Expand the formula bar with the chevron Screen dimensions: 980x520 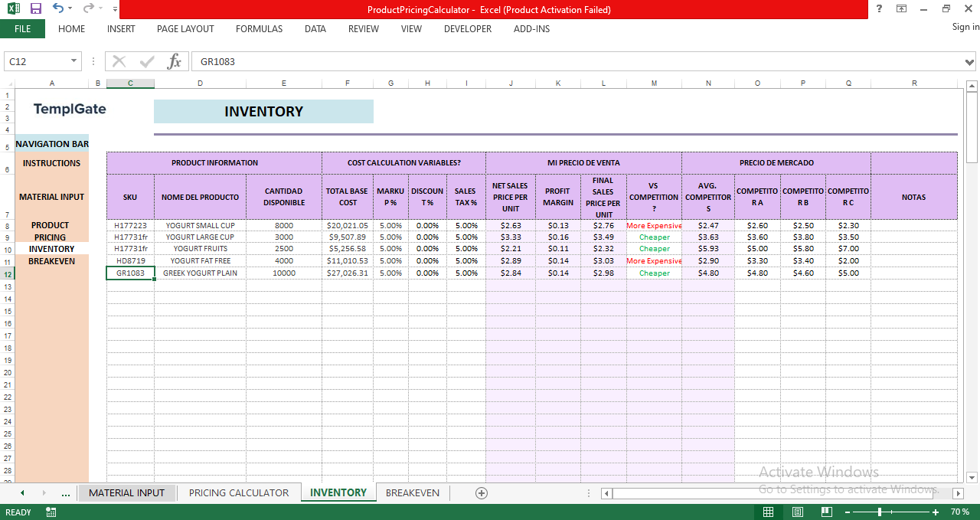point(971,62)
